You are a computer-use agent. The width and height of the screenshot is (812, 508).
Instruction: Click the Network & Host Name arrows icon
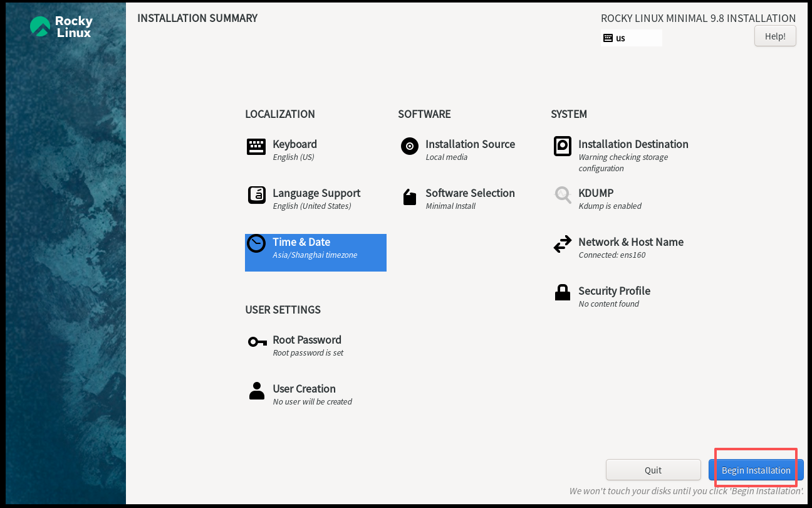[563, 244]
